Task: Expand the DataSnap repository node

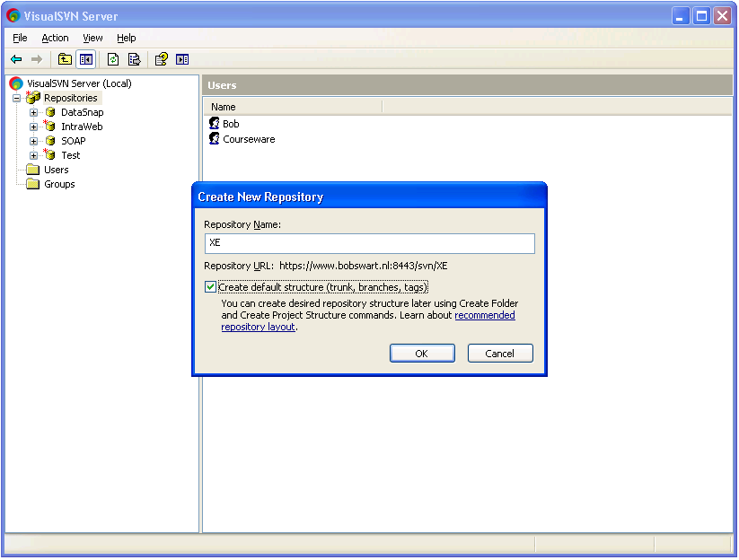Action: (x=33, y=112)
